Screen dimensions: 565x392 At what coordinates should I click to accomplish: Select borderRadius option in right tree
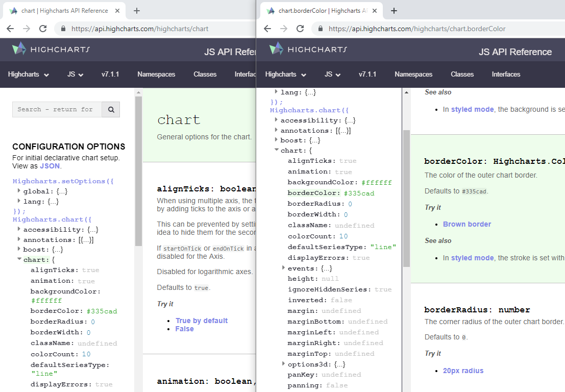(313, 204)
